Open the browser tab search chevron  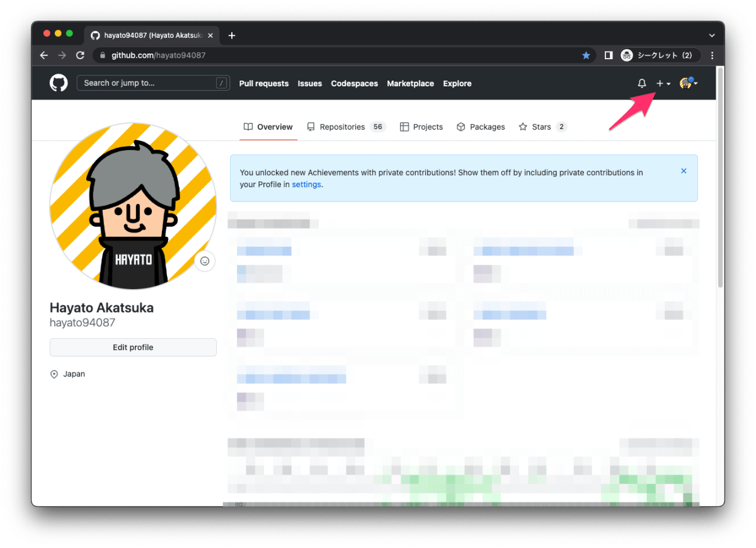pos(711,35)
